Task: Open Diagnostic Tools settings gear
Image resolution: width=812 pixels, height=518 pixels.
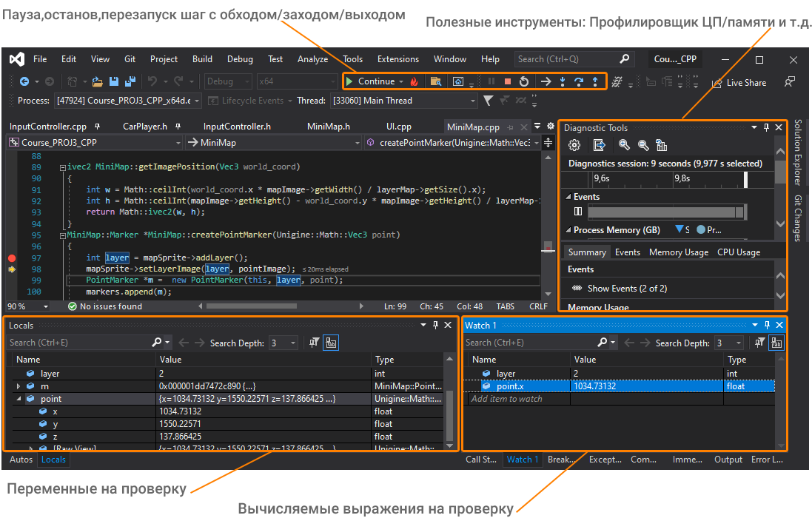Action: [574, 145]
